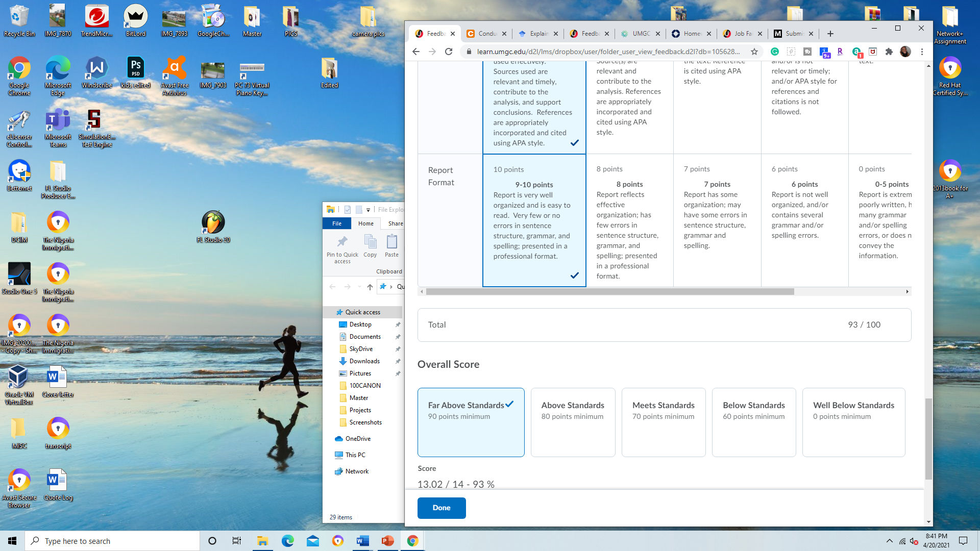980x551 pixels.
Task: Close the Submit tab in Chrome
Action: click(811, 34)
